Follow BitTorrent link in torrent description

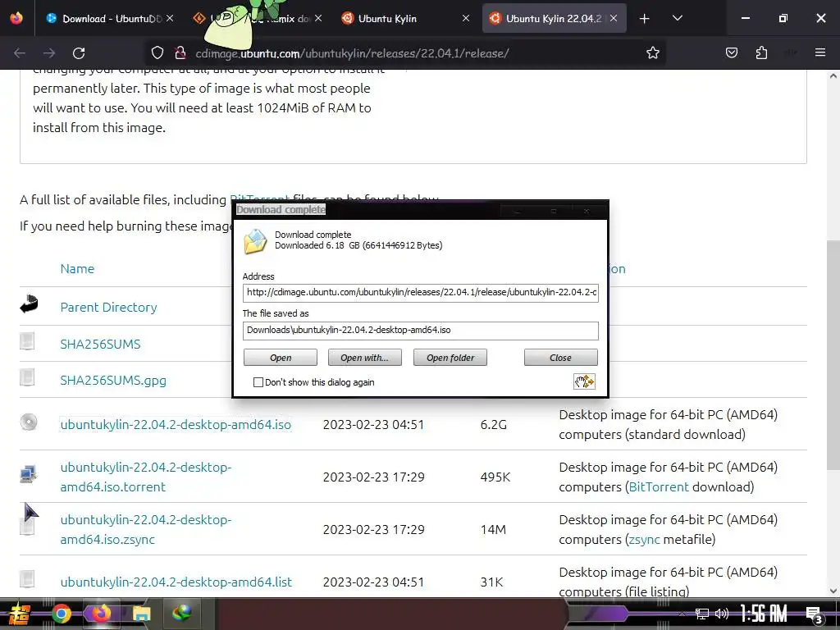[659, 486]
